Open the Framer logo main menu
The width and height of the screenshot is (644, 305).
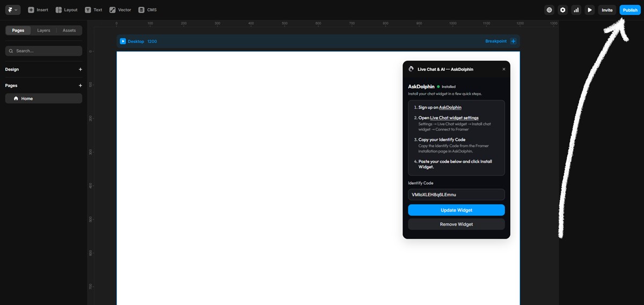[x=13, y=10]
